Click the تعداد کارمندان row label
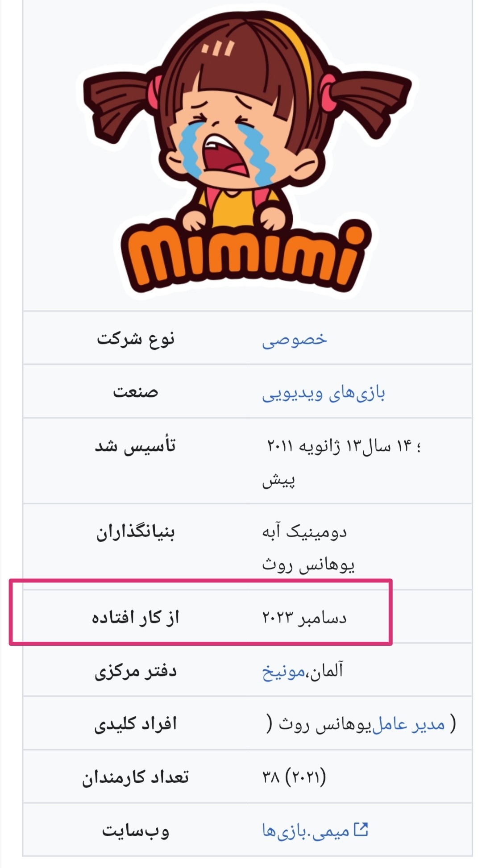482x868 pixels. pos(136,777)
